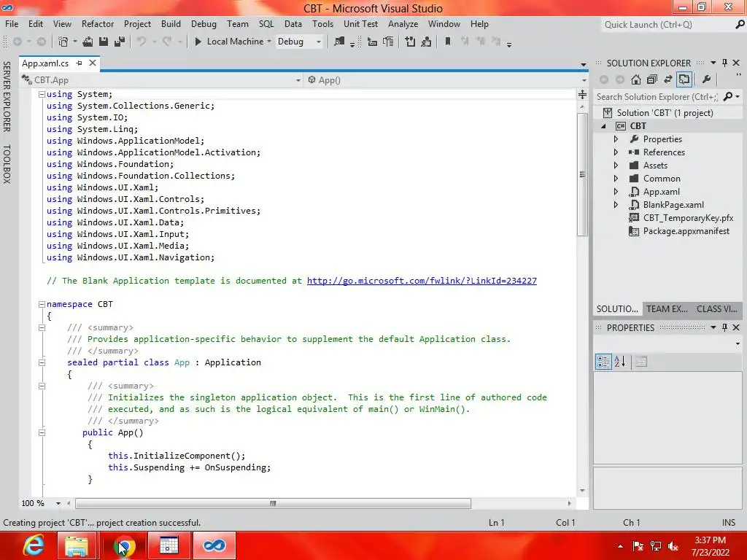Click the Visual Studio taskbar icon

pos(214,545)
